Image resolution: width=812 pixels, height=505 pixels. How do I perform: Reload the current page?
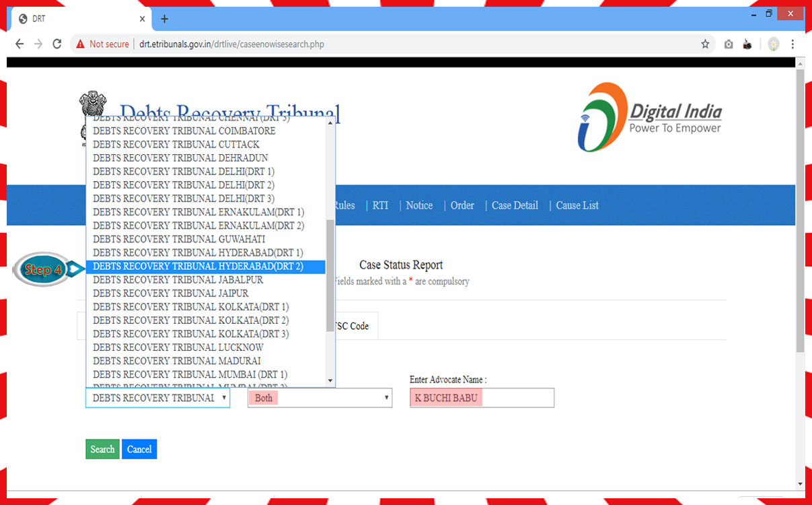(x=57, y=44)
